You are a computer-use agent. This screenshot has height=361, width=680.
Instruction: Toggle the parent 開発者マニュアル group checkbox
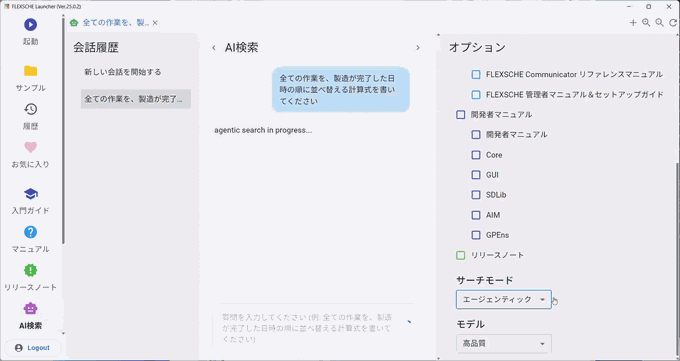pyautogui.click(x=461, y=115)
